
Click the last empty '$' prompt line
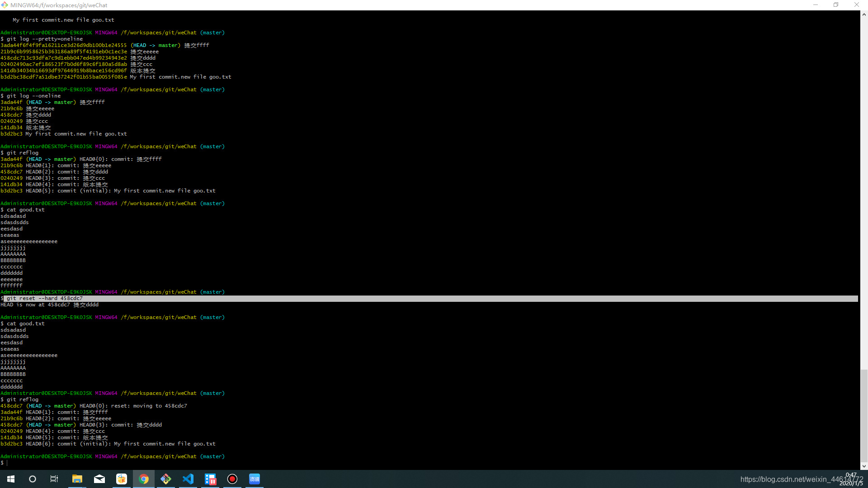point(4,463)
